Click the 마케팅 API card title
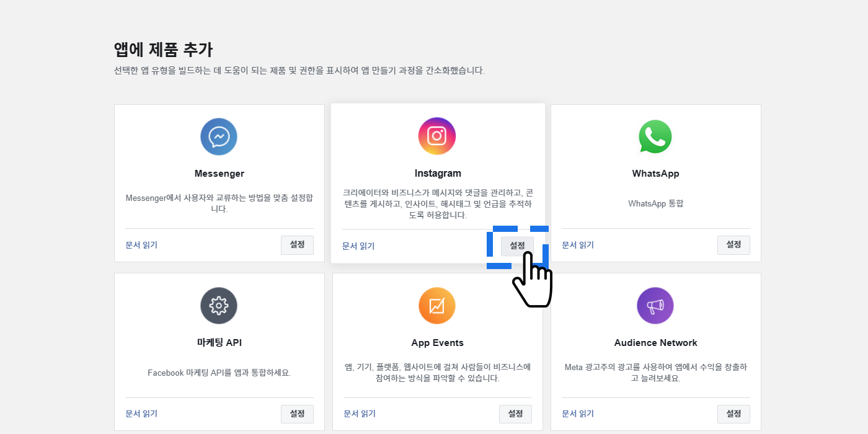The width and height of the screenshot is (868, 434). [x=219, y=343]
